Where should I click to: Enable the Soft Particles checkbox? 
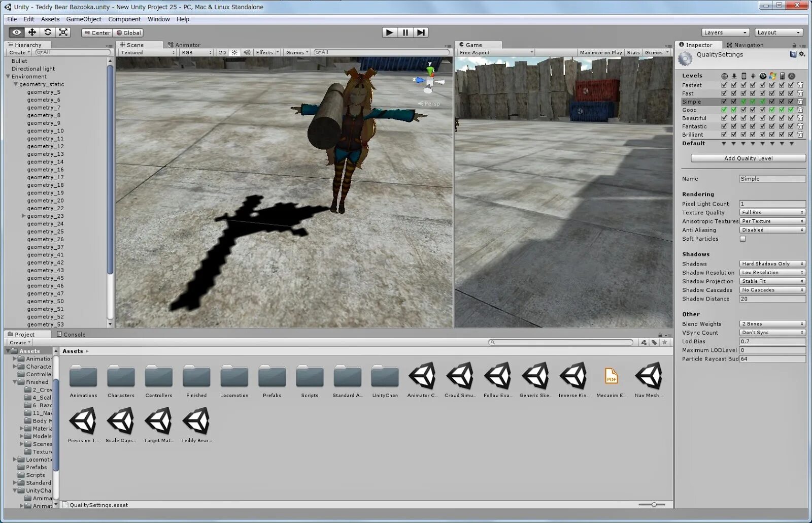(x=742, y=239)
